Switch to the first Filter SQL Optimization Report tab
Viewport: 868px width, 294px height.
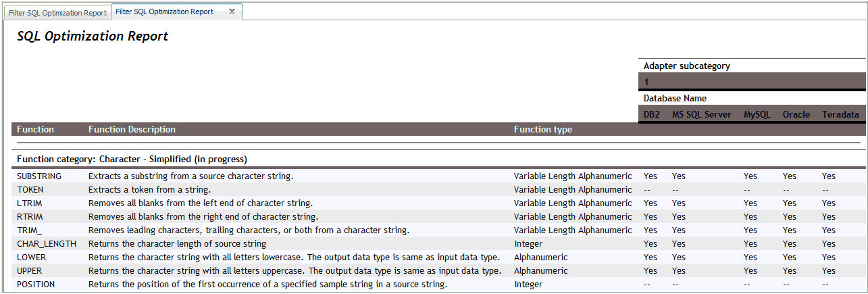[x=57, y=13]
